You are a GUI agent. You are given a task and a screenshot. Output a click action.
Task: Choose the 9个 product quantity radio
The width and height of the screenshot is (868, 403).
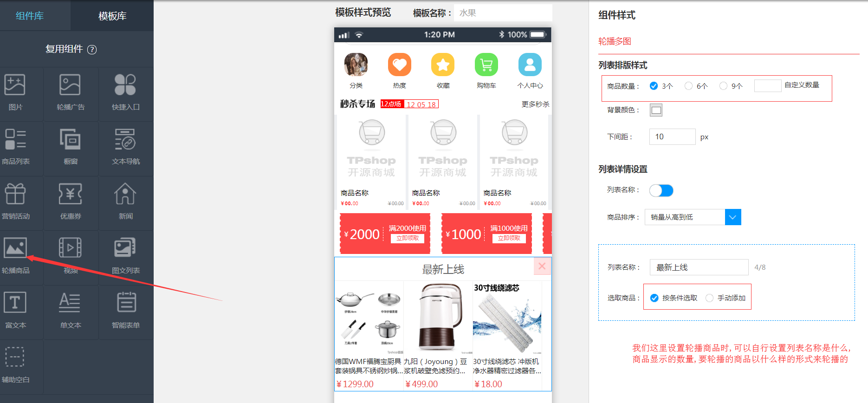point(723,86)
